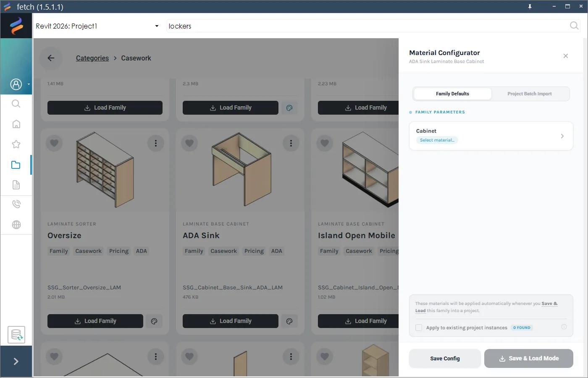588x378 pixels.
Task: Open more options for ADA Sink card
Action: 291,143
